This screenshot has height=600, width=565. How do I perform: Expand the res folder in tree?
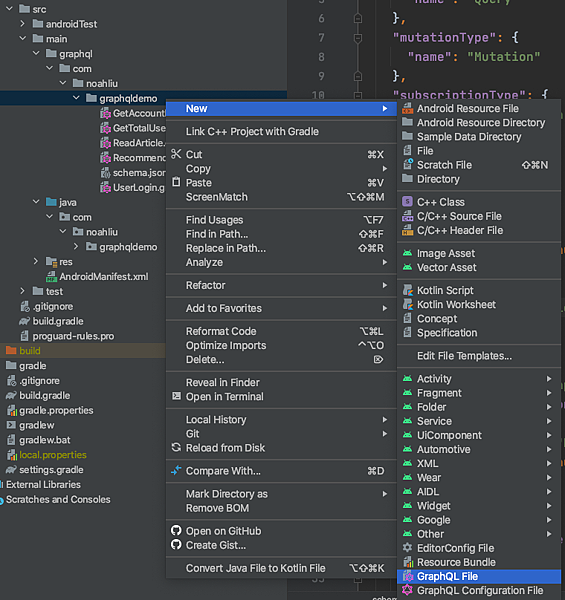[36, 261]
